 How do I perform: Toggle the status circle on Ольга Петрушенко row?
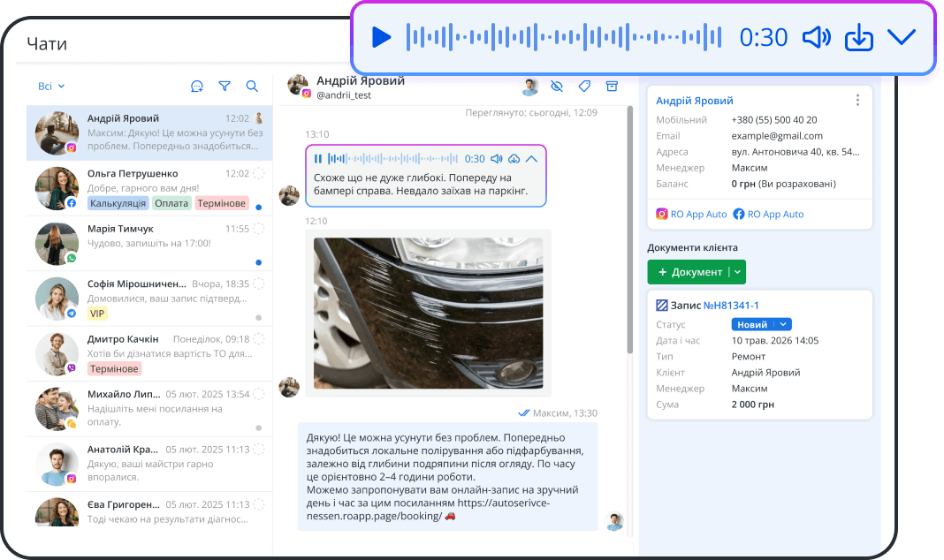pos(259,173)
